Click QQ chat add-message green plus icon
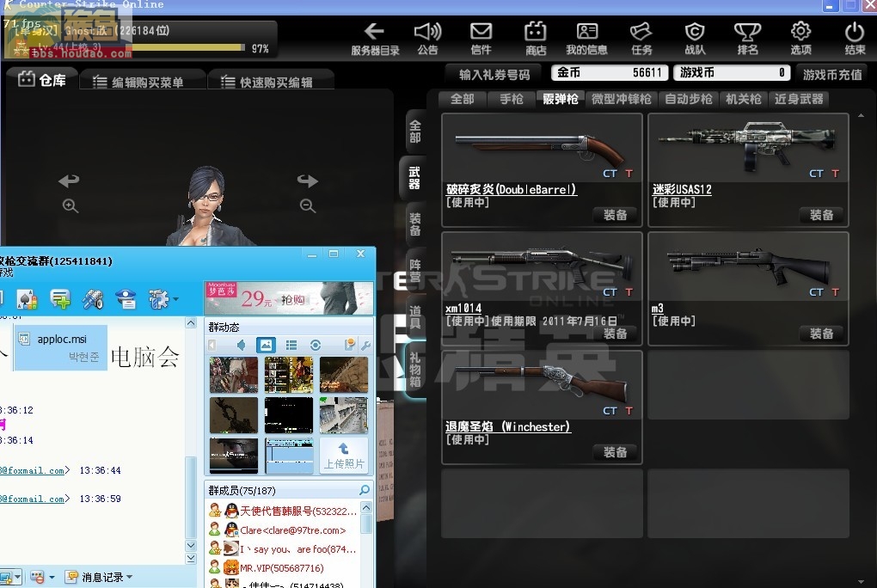 click(60, 299)
